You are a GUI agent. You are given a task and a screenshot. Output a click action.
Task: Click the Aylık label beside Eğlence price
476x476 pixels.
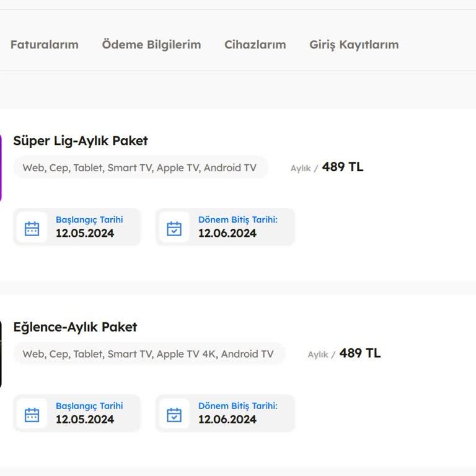318,355
